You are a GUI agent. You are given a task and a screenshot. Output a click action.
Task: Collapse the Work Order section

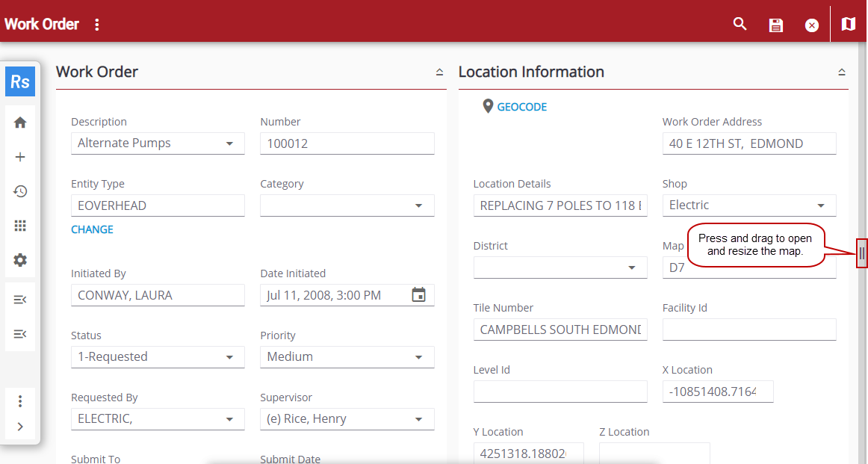[439, 72]
